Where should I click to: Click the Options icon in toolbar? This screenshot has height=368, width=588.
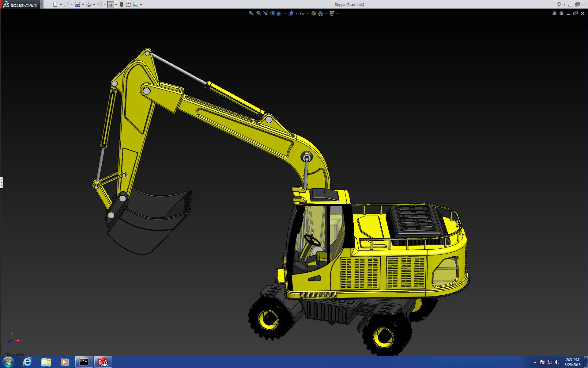point(136,4)
